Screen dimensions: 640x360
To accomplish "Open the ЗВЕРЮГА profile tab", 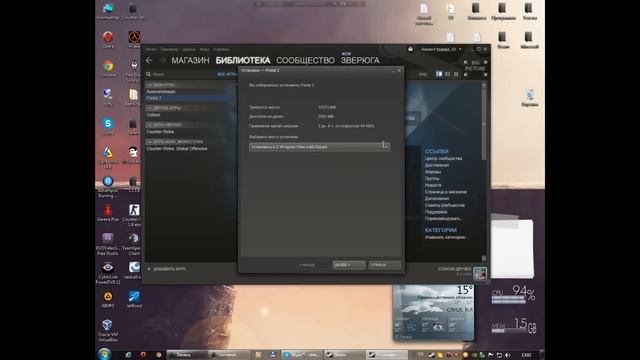I will (360, 60).
